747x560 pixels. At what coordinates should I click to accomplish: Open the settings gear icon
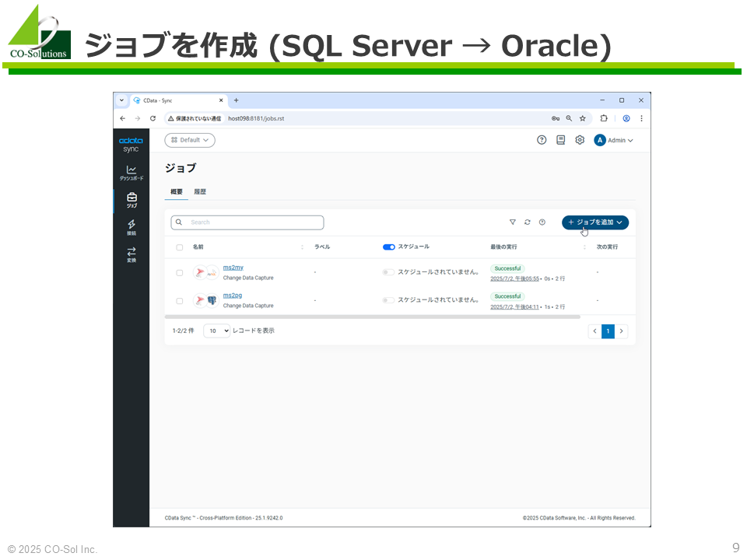pyautogui.click(x=580, y=140)
